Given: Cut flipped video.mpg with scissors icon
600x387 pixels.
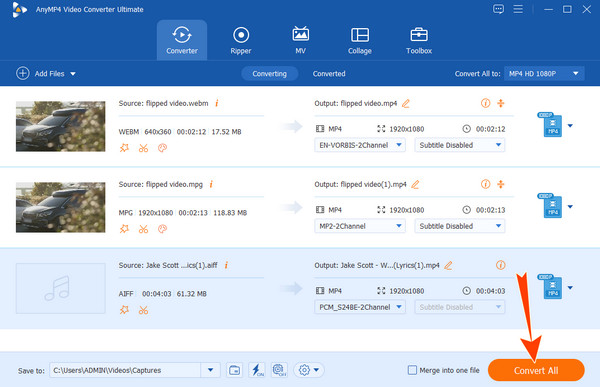Looking at the screenshot, I should coord(143,229).
